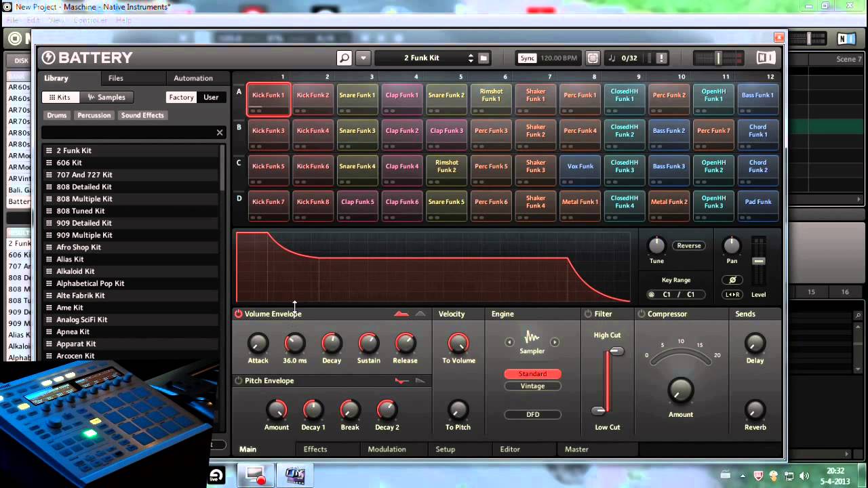Click the Pan knob
868x488 pixels.
pos(732,245)
